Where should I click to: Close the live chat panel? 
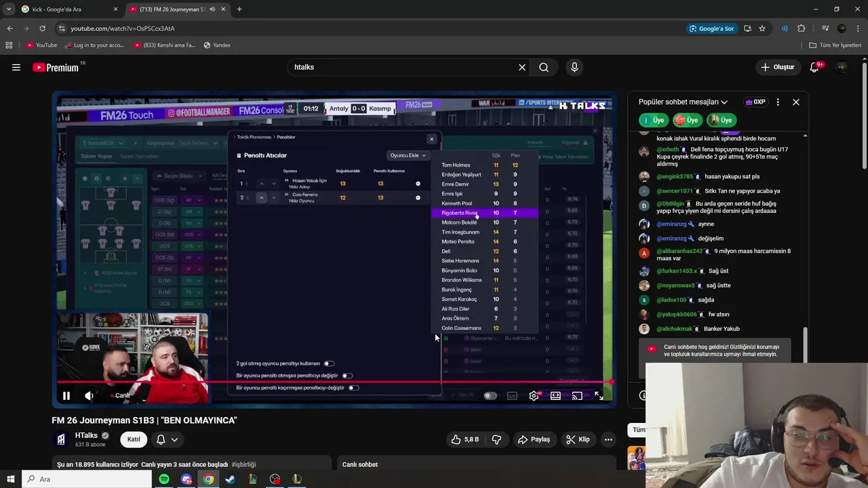click(x=796, y=102)
